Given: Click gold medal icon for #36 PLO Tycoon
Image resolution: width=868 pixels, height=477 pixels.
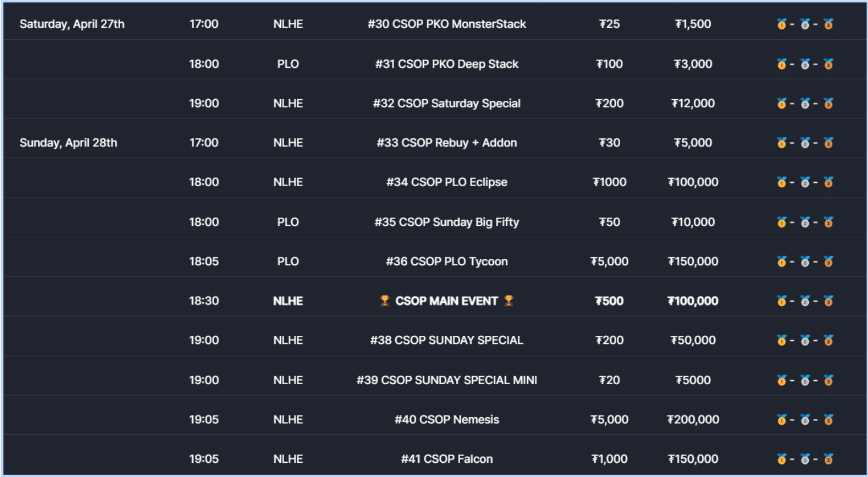Looking at the screenshot, I should (x=781, y=261).
